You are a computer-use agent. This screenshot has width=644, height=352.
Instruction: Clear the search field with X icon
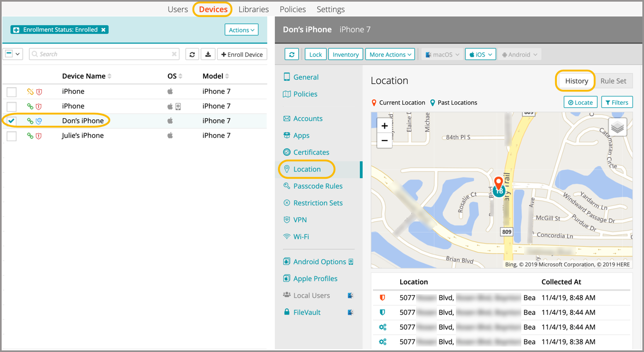pyautogui.click(x=174, y=54)
